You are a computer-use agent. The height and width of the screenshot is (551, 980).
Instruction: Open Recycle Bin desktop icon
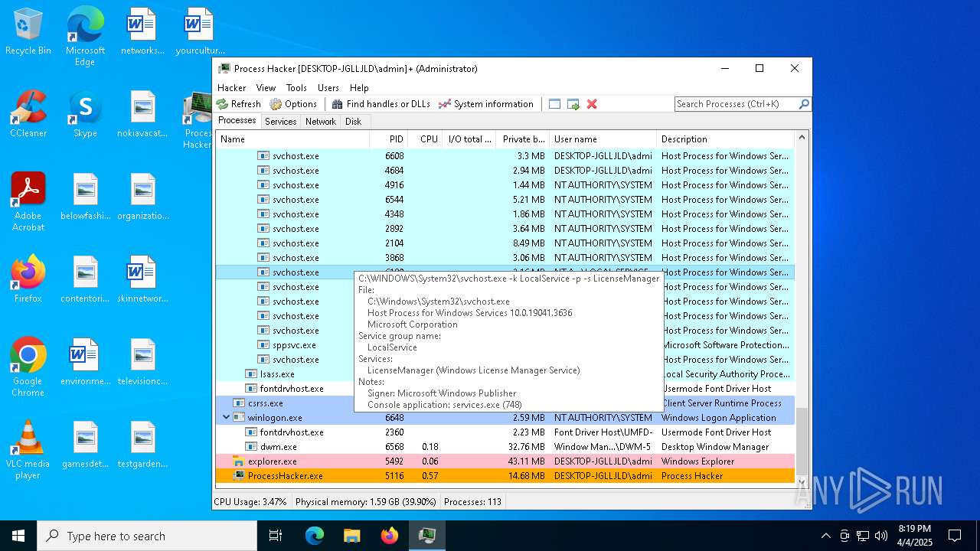[28, 32]
